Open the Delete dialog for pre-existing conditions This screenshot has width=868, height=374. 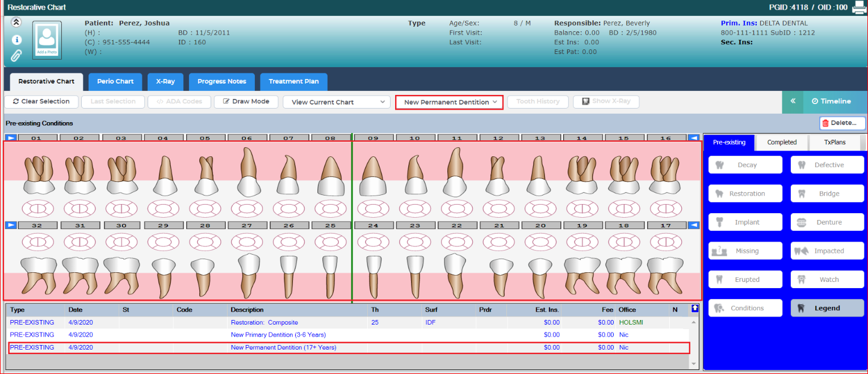[x=842, y=123]
